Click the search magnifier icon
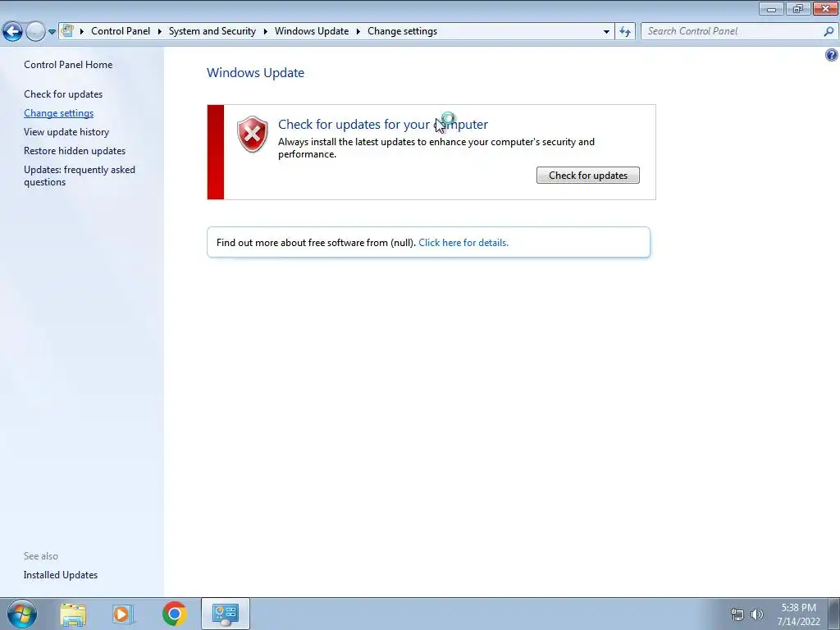The height and width of the screenshot is (630, 840). pyautogui.click(x=829, y=31)
